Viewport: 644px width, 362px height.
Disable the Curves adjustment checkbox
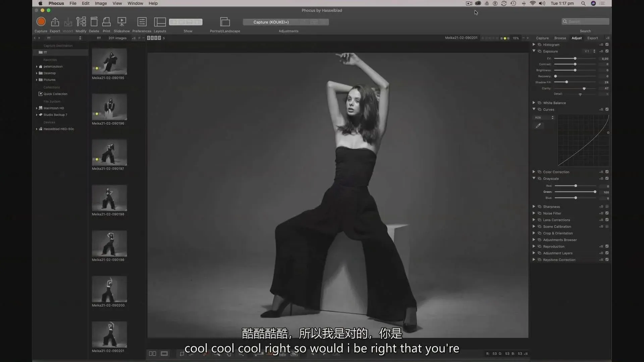click(x=607, y=110)
